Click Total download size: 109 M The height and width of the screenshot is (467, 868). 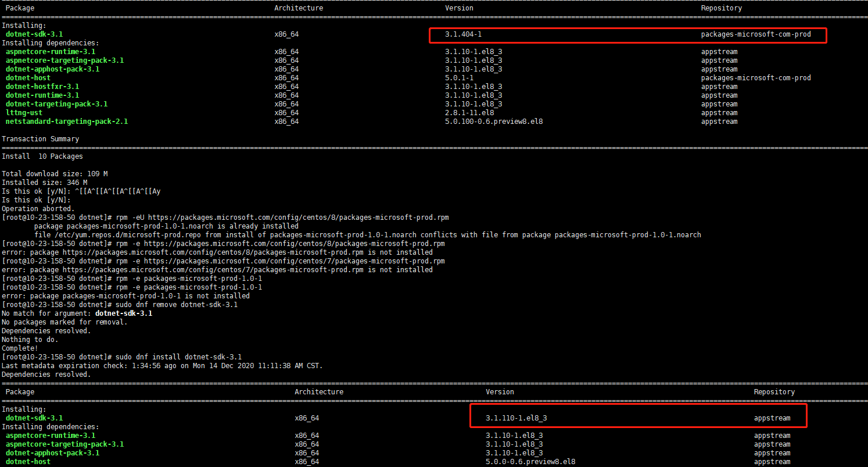pos(55,174)
